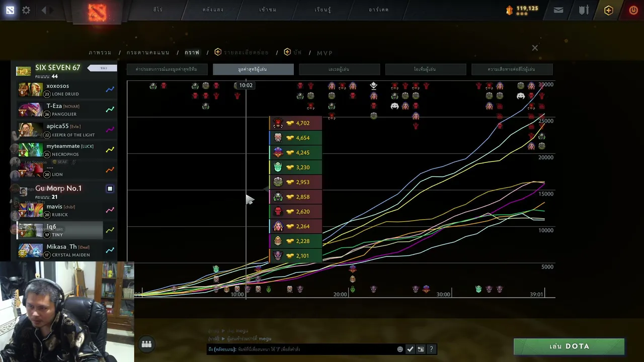Select the Pangolier hero portrait
Image resolution: width=644 pixels, height=362 pixels.
click(x=30, y=110)
